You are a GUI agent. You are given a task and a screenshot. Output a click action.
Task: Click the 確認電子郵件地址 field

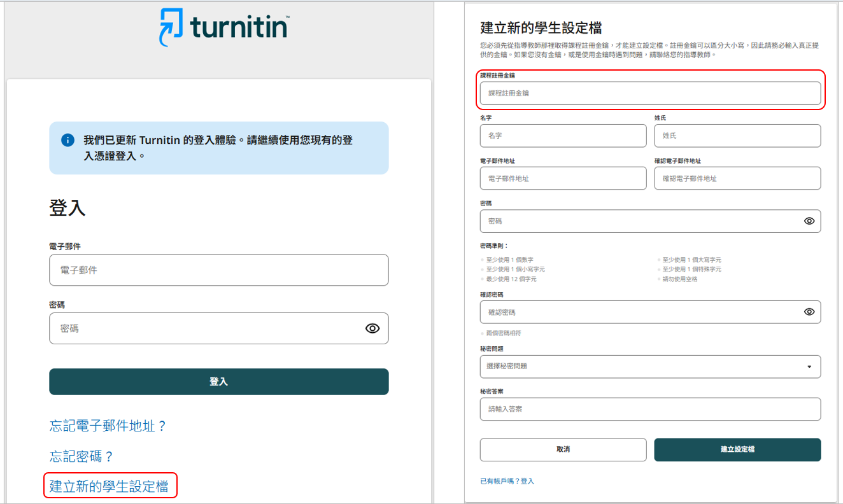pyautogui.click(x=737, y=178)
